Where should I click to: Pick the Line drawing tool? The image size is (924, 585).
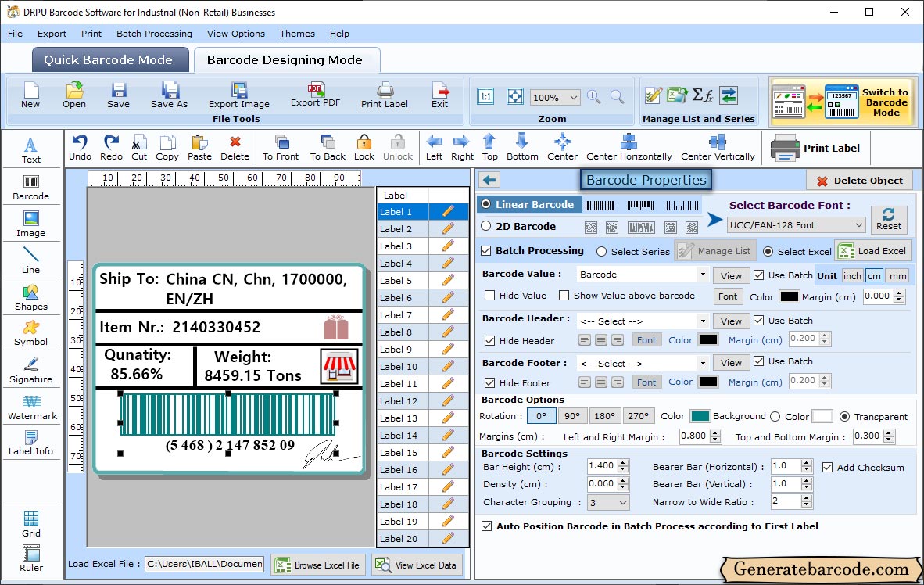30,260
